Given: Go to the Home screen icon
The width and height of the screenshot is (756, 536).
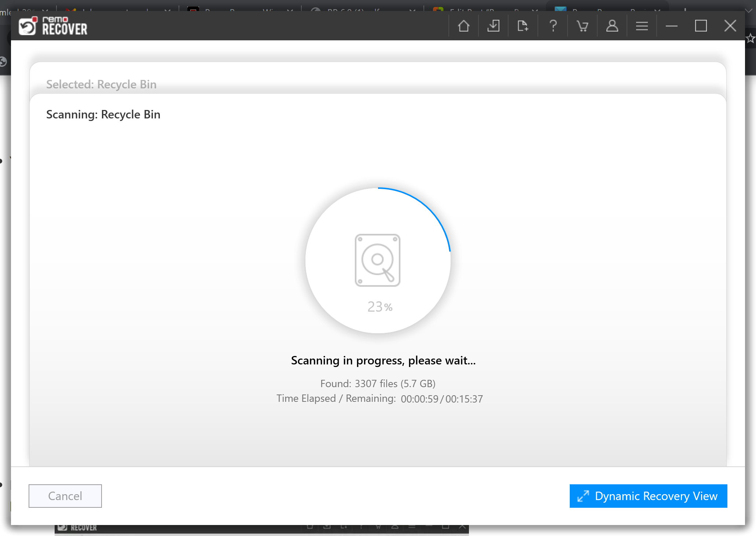Looking at the screenshot, I should (463, 26).
